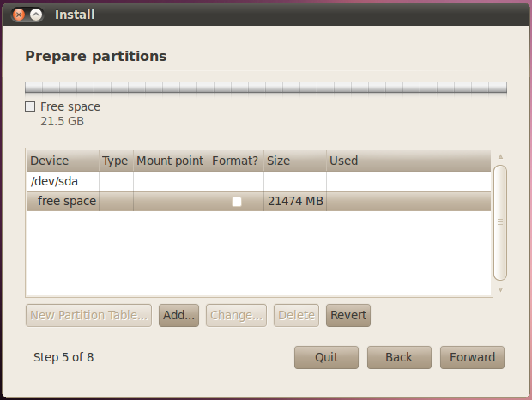Click the free space disk usage bar
Image resolution: width=532 pixels, height=400 pixels.
pyautogui.click(x=266, y=88)
